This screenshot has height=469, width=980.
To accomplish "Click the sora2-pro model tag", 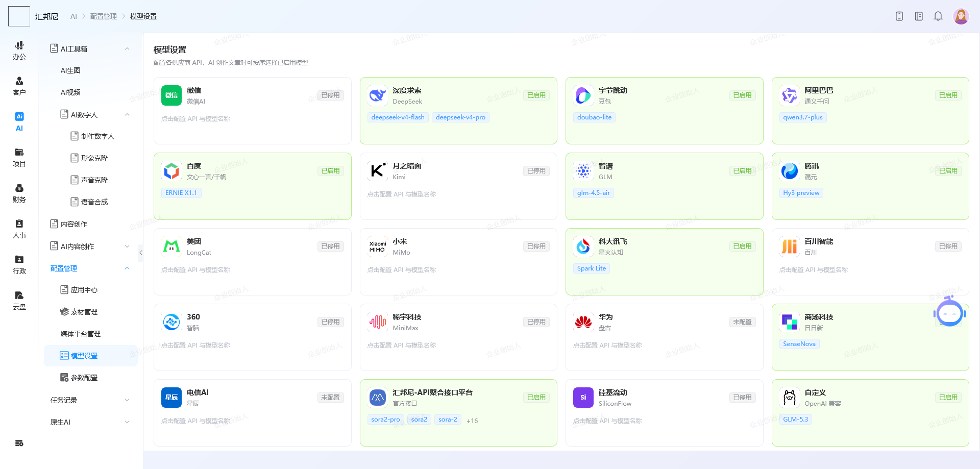I will tap(386, 419).
